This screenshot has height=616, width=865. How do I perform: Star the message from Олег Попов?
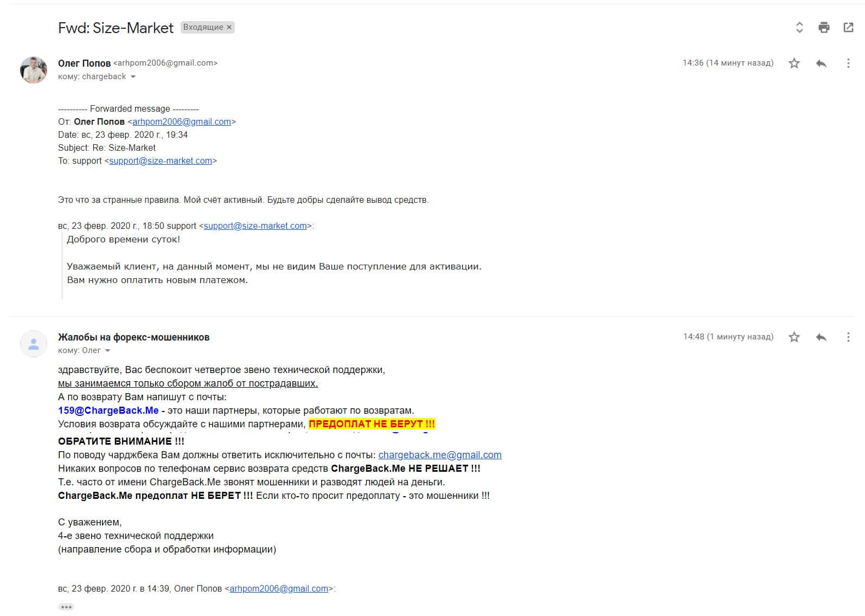tap(794, 63)
